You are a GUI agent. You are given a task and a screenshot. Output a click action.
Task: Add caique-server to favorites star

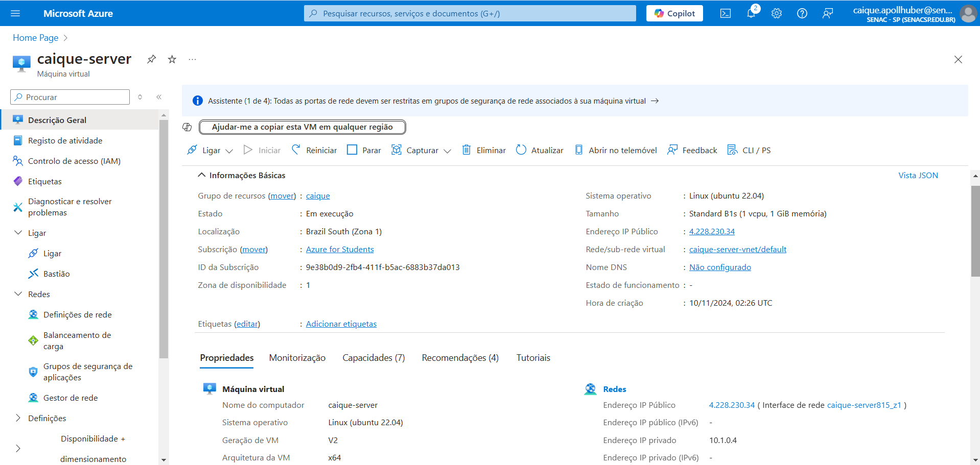coord(172,59)
